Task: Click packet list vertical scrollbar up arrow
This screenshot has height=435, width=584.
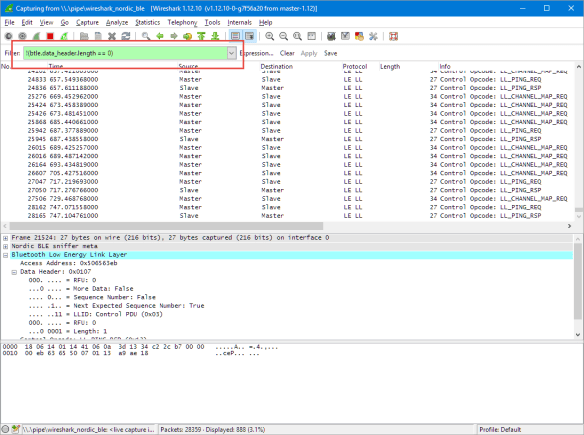Action: tap(578, 67)
